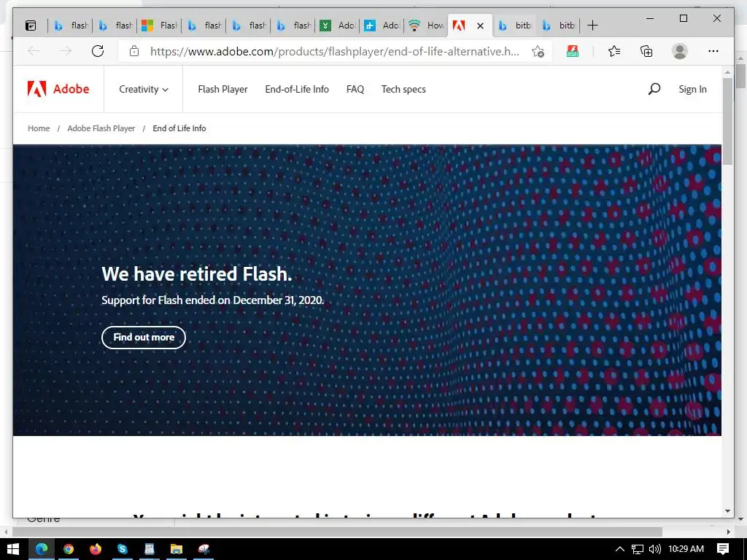Open volume control tray icon
Image resolution: width=747 pixels, height=560 pixels.
point(655,549)
